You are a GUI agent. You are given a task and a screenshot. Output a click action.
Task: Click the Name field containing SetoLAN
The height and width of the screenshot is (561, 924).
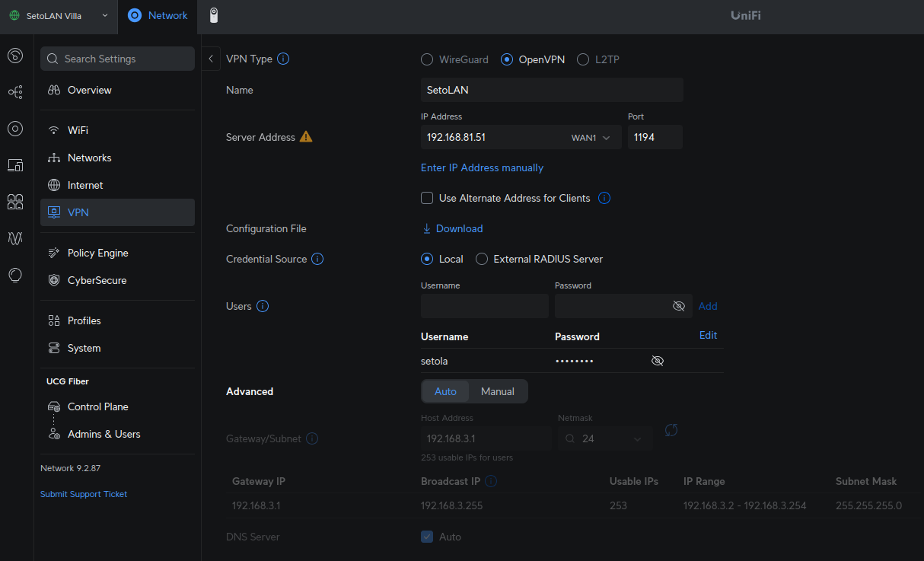[552, 90]
